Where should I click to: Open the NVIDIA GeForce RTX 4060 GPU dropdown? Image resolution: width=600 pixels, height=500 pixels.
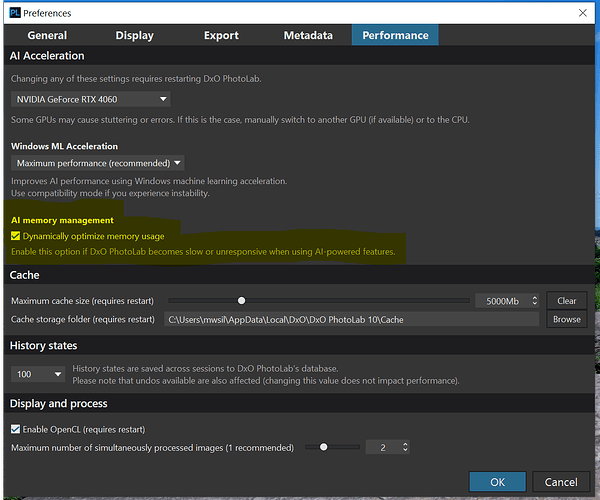pyautogui.click(x=91, y=99)
